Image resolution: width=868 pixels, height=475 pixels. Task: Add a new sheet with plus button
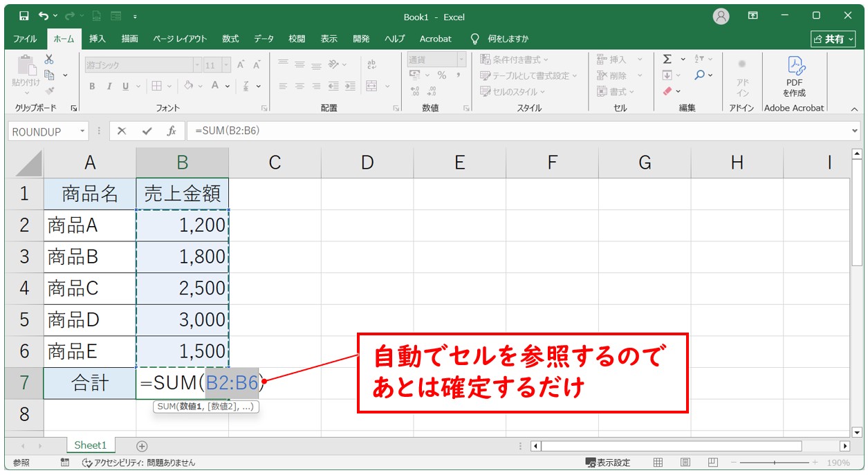pos(142,446)
